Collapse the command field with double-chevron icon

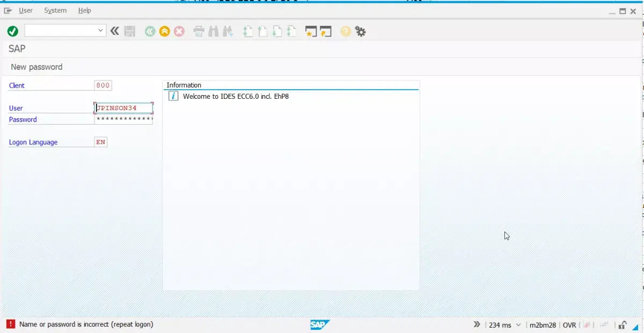[x=115, y=31]
